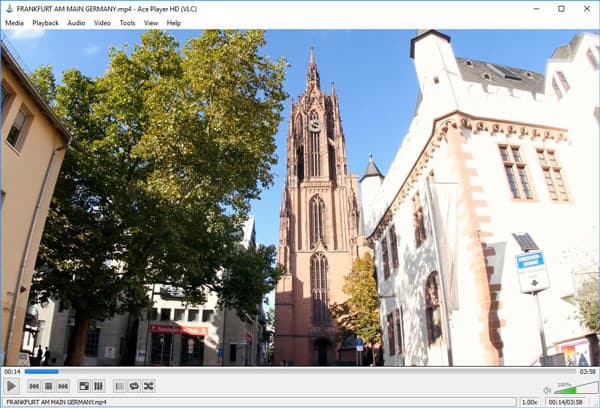This screenshot has height=408, width=600.
Task: Expand the Audio menu
Action: (76, 22)
